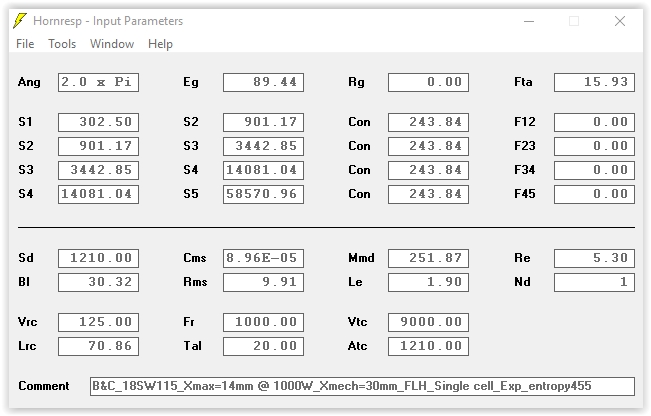Select the Ang field showing 2.0 x Pi
Viewport: 651px width, 416px height.
point(98,82)
